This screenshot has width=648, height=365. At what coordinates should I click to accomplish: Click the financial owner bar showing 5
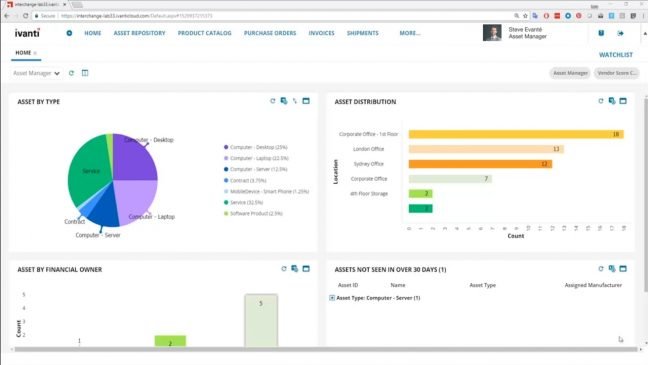pyautogui.click(x=261, y=320)
